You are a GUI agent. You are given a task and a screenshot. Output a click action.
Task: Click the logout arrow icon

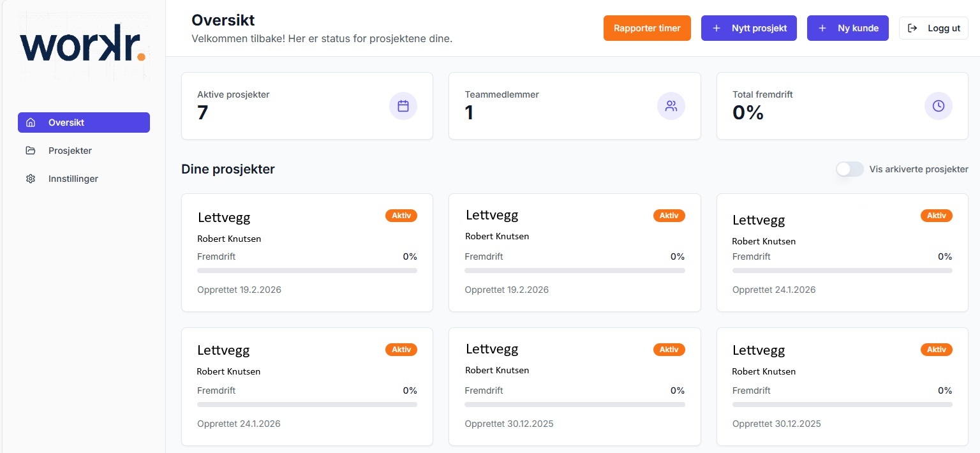912,28
